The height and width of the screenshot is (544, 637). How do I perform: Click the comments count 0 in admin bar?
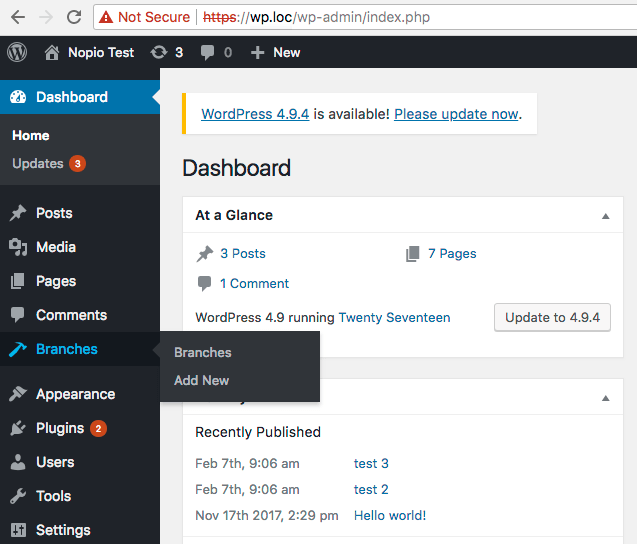(228, 52)
